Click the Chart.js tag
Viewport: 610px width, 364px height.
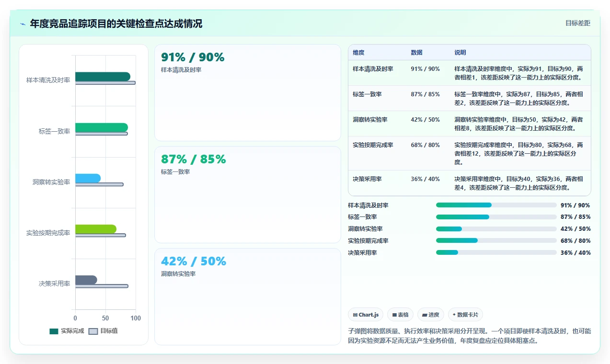click(366, 315)
